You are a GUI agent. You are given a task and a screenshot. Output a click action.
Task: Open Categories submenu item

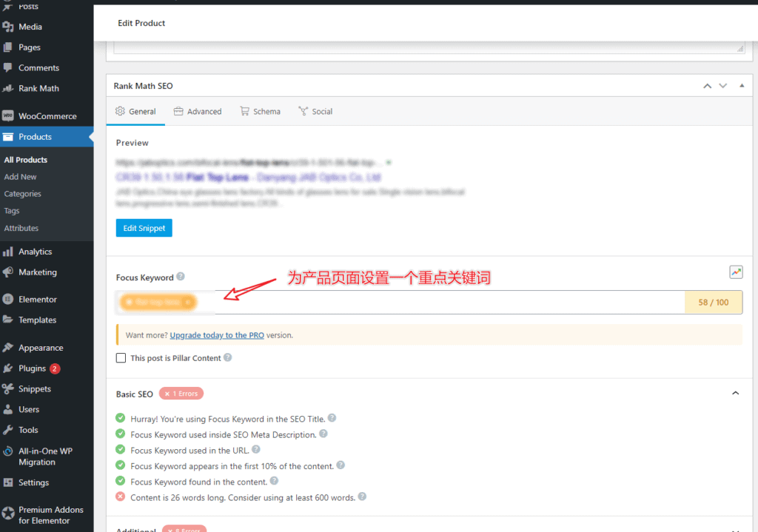(x=23, y=194)
